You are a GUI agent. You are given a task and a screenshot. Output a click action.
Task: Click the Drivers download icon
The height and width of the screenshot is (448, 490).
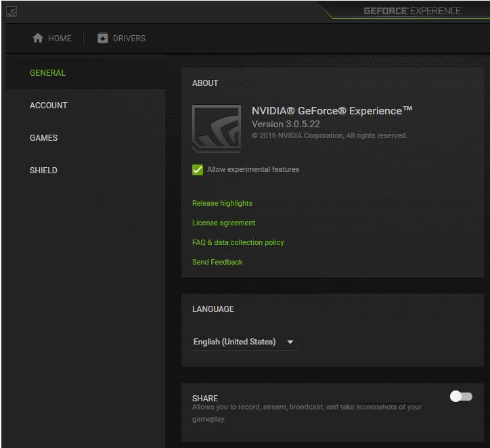pyautogui.click(x=102, y=38)
